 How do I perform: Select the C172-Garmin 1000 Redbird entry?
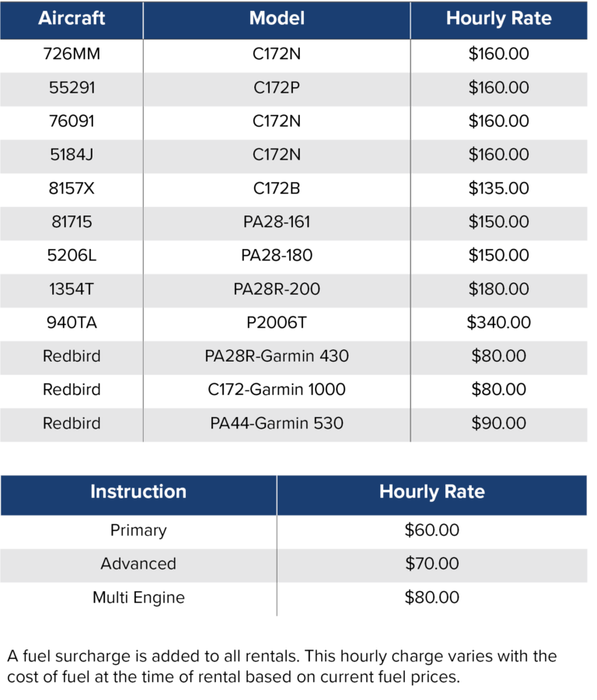(277, 390)
